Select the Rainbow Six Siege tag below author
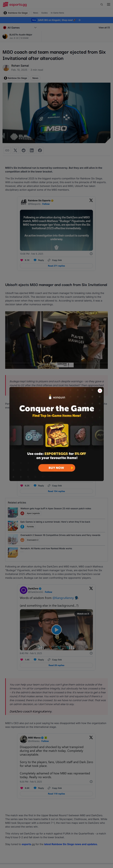 (16, 78)
